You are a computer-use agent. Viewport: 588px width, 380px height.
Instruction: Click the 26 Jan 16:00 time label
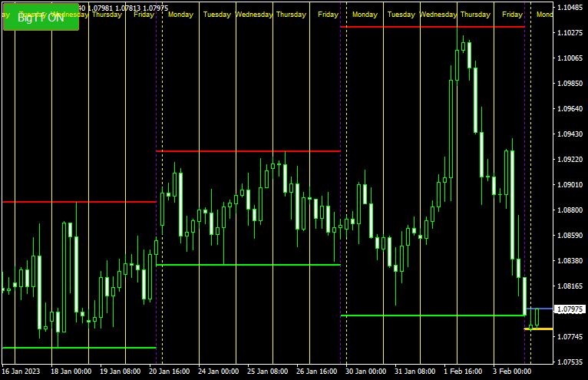pyautogui.click(x=317, y=372)
